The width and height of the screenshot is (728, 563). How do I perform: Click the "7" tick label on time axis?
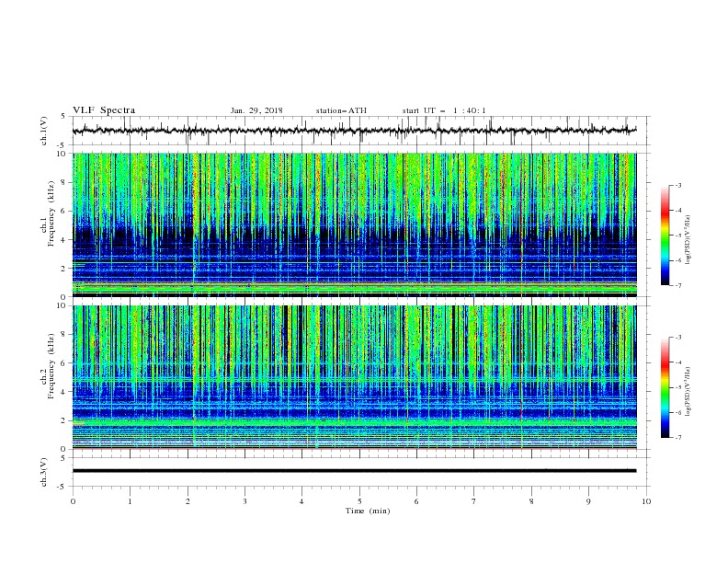coord(474,501)
